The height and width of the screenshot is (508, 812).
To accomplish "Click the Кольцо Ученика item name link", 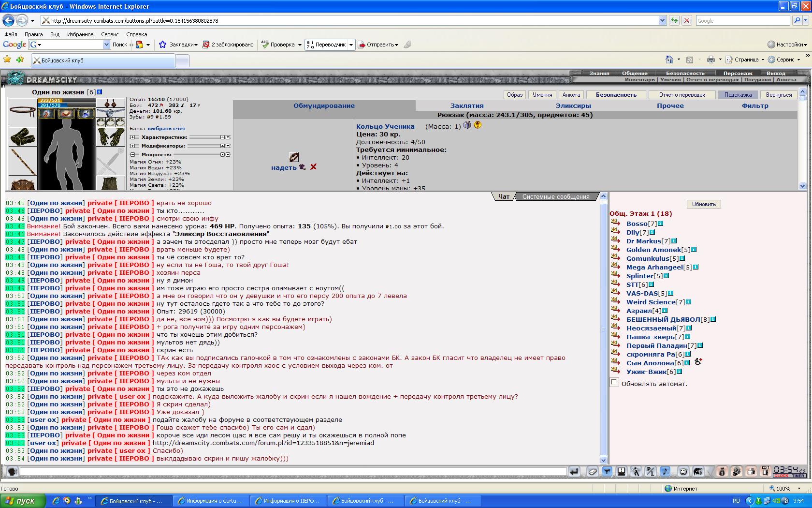I will click(385, 126).
